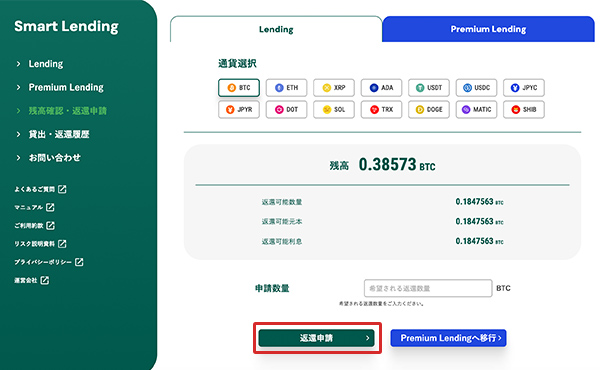Click the Premium Lendingへ移行 button
The width and height of the screenshot is (600, 370).
pyautogui.click(x=448, y=338)
